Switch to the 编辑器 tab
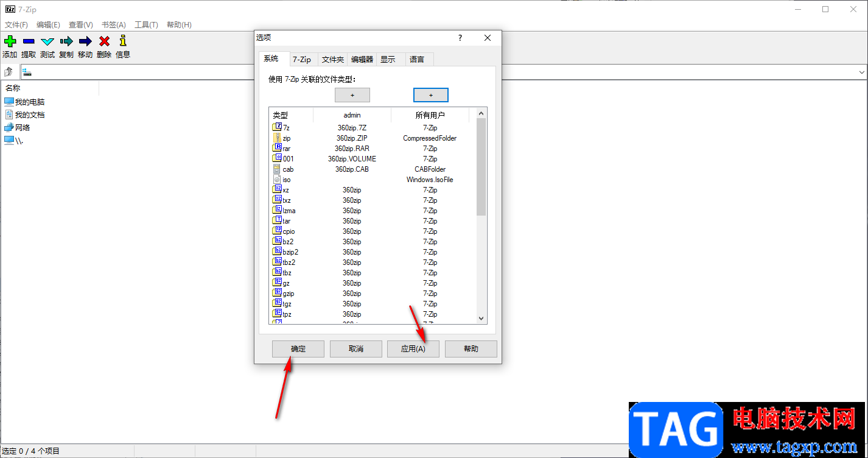The height and width of the screenshot is (458, 868). pos(362,59)
